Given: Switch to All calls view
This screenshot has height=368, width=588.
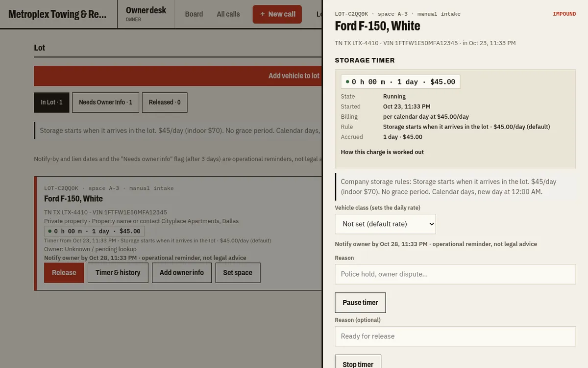Looking at the screenshot, I should click(x=228, y=14).
